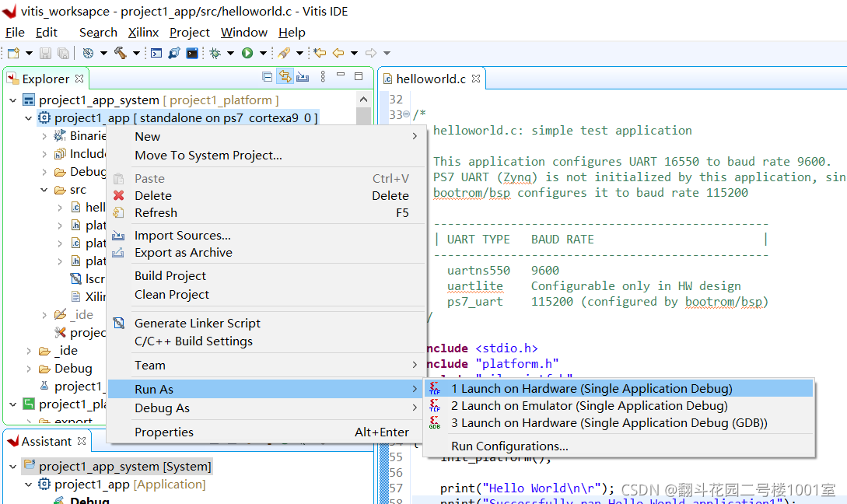Collapse the src folder node
The height and width of the screenshot is (504, 847).
point(44,190)
